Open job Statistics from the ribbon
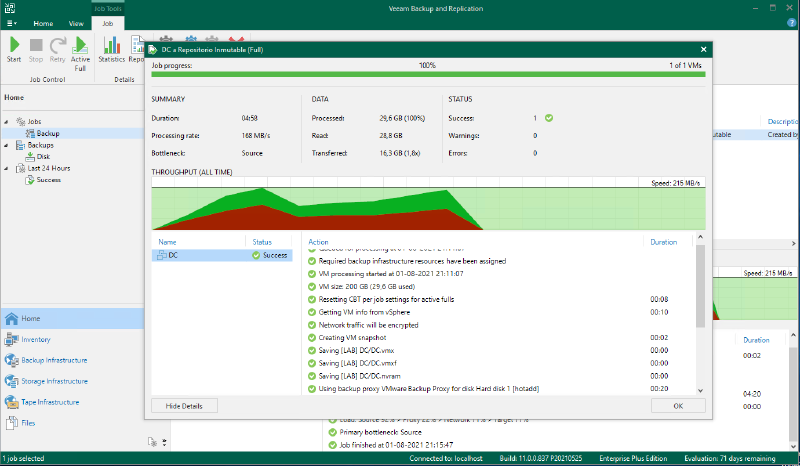The image size is (800, 466). click(x=112, y=50)
